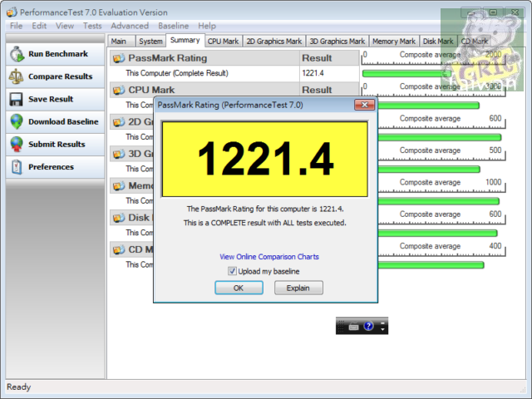Open the 3D Graphics Mark tab
Image resolution: width=532 pixels, height=399 pixels.
(x=337, y=41)
